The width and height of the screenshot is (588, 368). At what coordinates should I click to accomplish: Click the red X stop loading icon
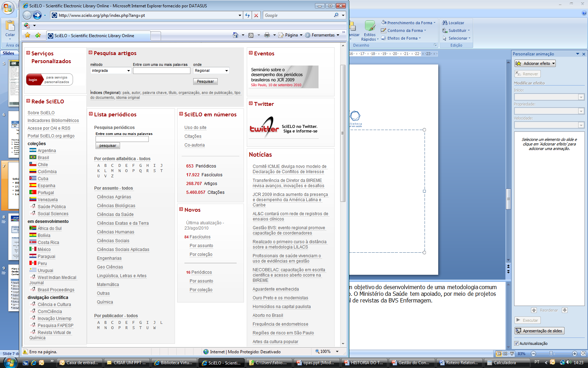pyautogui.click(x=256, y=15)
